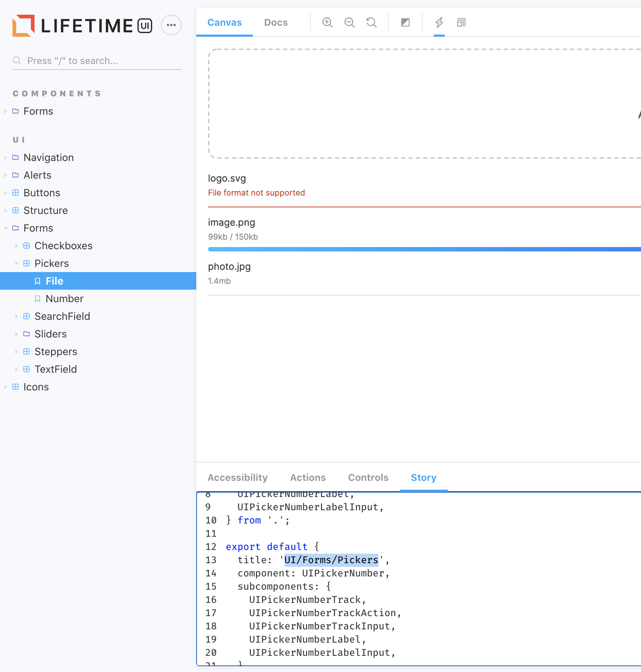This screenshot has height=672, width=641.
Task: Select the File story in sidebar
Action: point(98,281)
